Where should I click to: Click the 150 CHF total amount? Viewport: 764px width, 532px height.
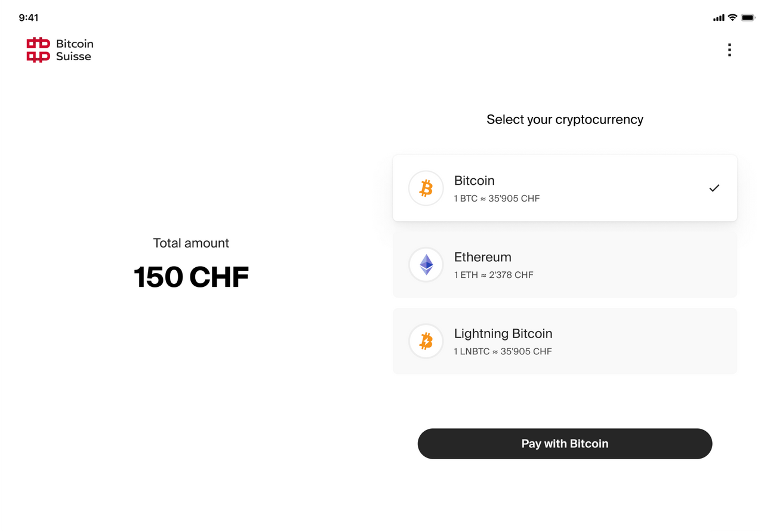point(191,276)
